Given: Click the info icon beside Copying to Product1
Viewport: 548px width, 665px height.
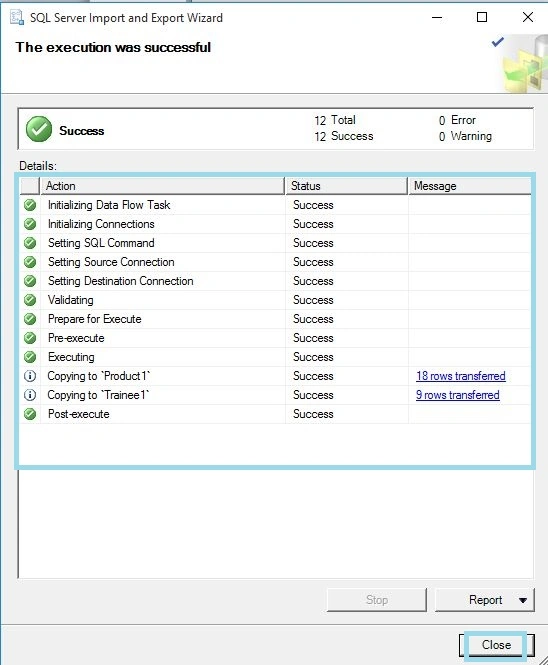Looking at the screenshot, I should tap(30, 376).
